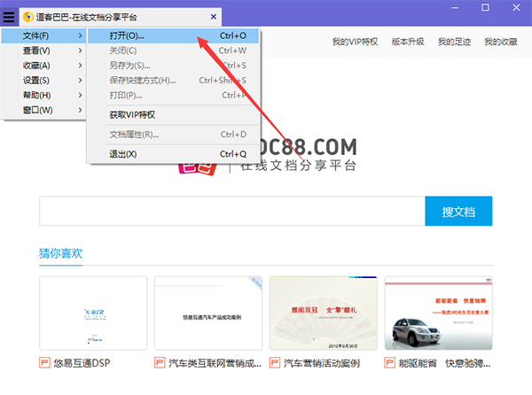
Task: Click the PPT icon beside 汽车营销活动案例
Action: [x=275, y=363]
